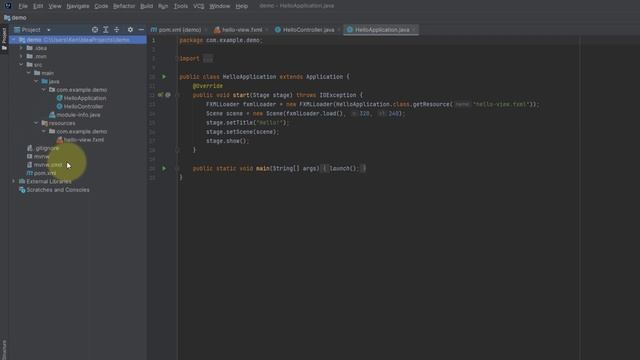Open the File menu
640x360 pixels.
click(x=23, y=6)
